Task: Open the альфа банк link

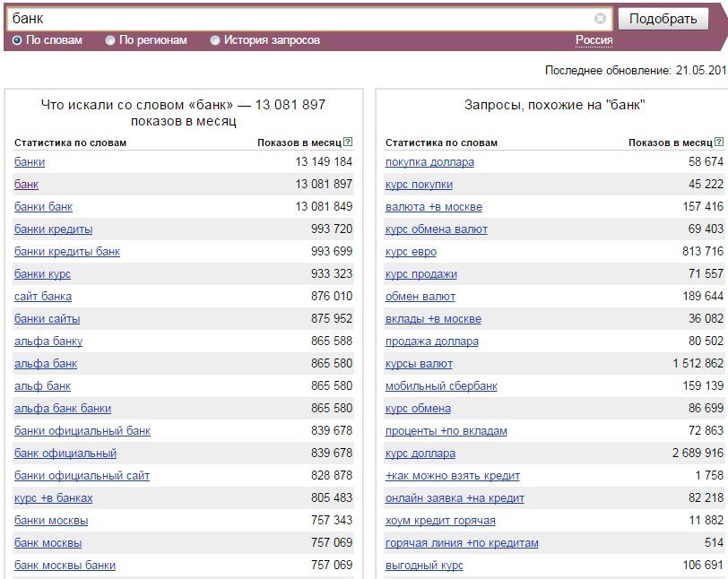Action: [x=46, y=364]
